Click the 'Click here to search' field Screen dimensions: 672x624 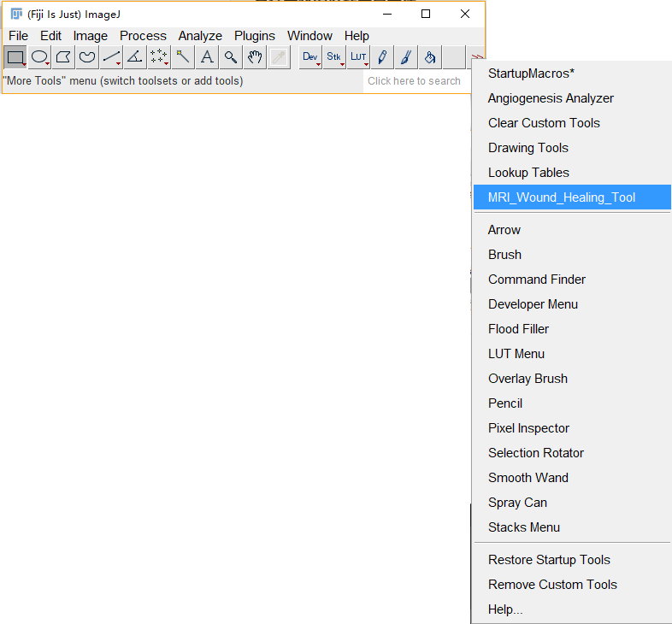(x=416, y=81)
